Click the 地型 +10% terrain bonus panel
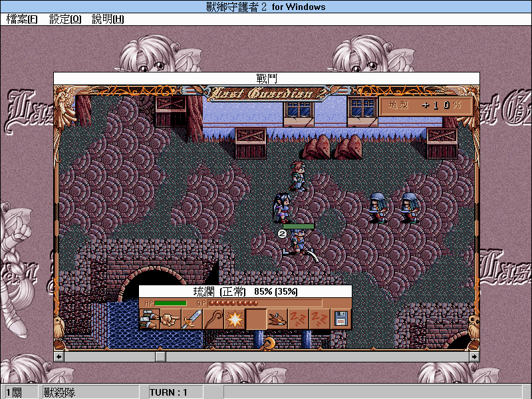Image resolution: width=532 pixels, height=399 pixels. (x=426, y=106)
